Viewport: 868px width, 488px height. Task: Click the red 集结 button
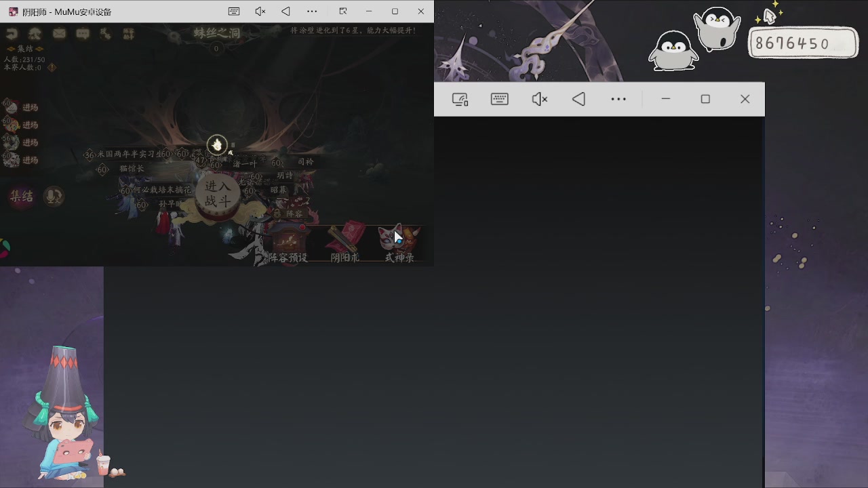click(21, 197)
